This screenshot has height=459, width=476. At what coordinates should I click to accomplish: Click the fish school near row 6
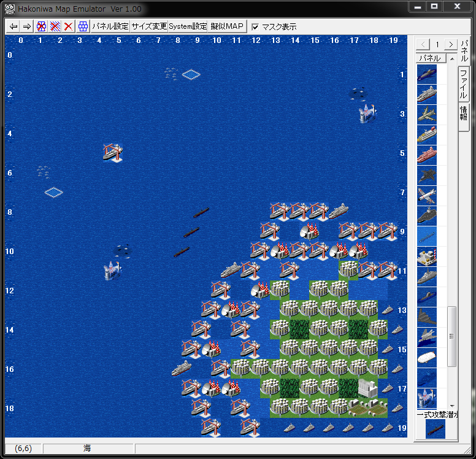[x=44, y=172]
